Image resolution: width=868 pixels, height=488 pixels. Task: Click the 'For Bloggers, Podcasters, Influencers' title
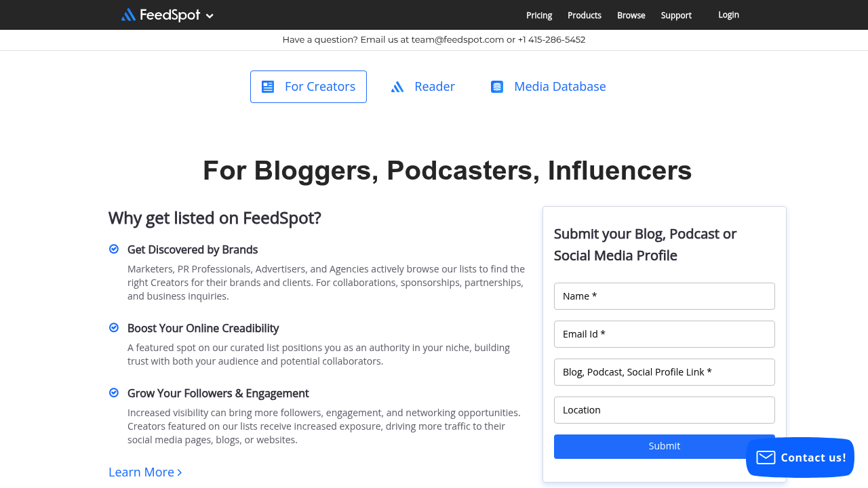pos(448,171)
